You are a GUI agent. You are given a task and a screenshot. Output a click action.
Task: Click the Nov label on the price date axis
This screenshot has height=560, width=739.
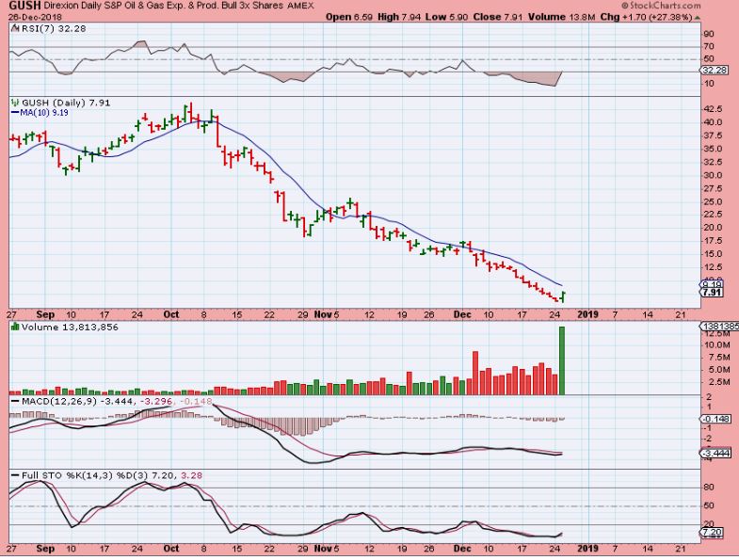[323, 314]
